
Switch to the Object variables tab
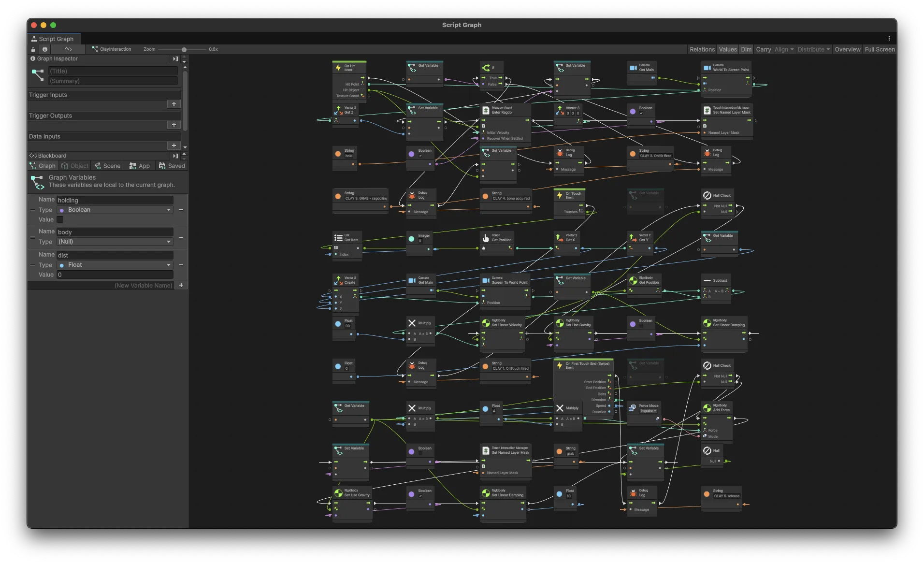point(75,166)
